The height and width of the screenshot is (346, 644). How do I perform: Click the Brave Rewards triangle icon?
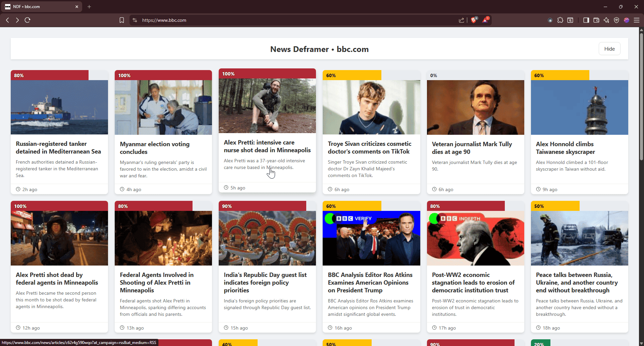tap(485, 20)
